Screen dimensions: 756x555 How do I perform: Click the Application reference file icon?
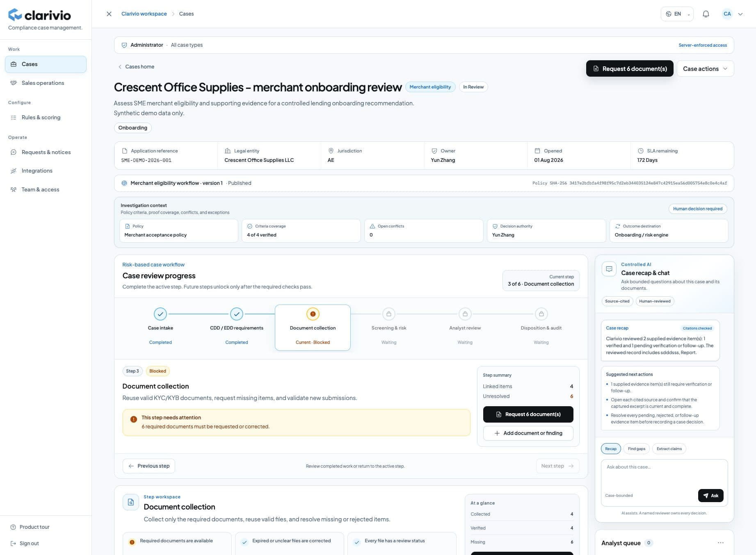125,151
